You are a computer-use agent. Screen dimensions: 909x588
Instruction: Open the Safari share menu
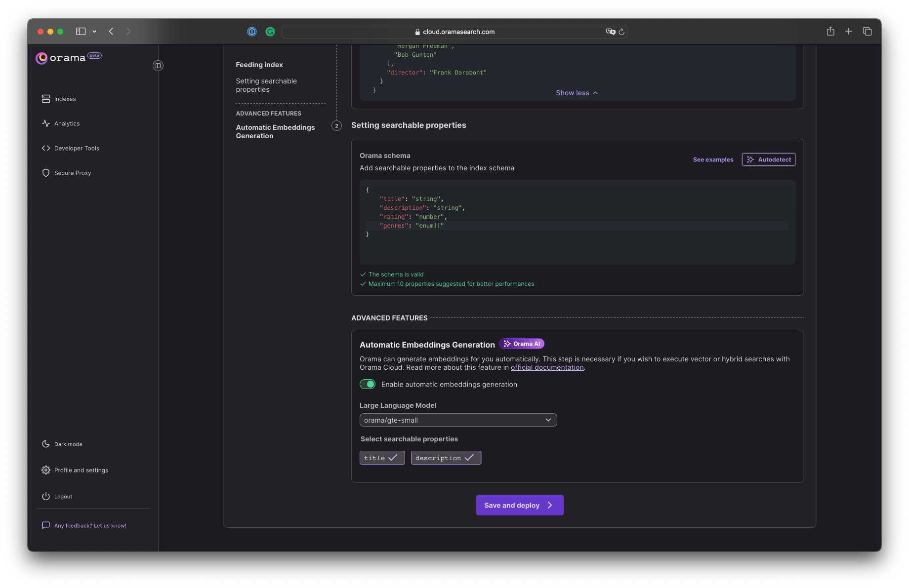(830, 31)
